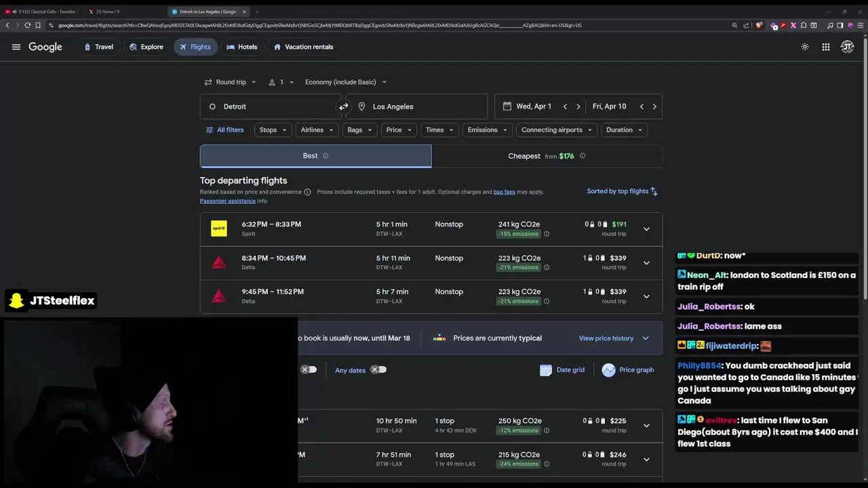
Task: Show emissions info for $225 flight
Action: (547, 430)
